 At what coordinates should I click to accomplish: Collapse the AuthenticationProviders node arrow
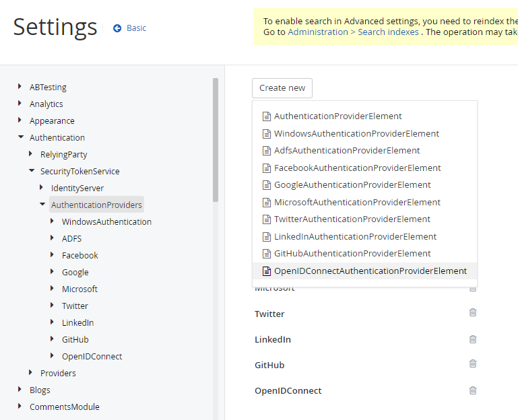coord(42,204)
